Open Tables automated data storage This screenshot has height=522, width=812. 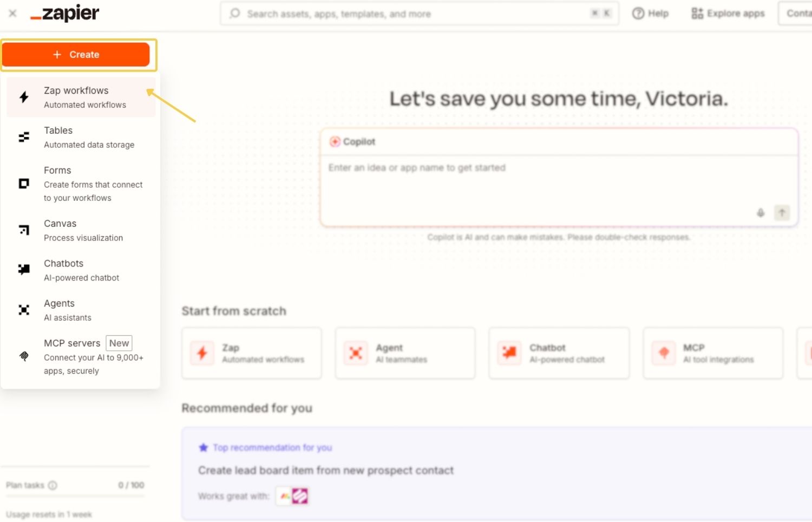(x=81, y=138)
